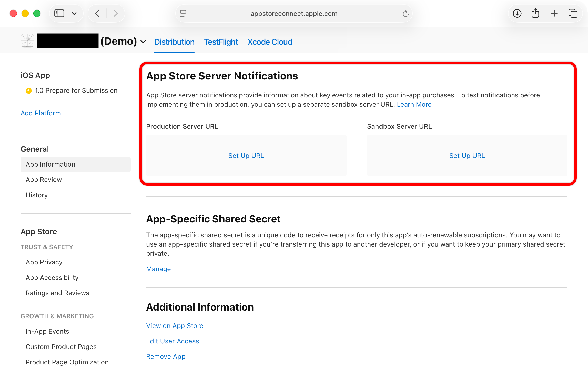Click the app placeholder icon
Viewport: 588px width, 368px height.
tap(27, 41)
